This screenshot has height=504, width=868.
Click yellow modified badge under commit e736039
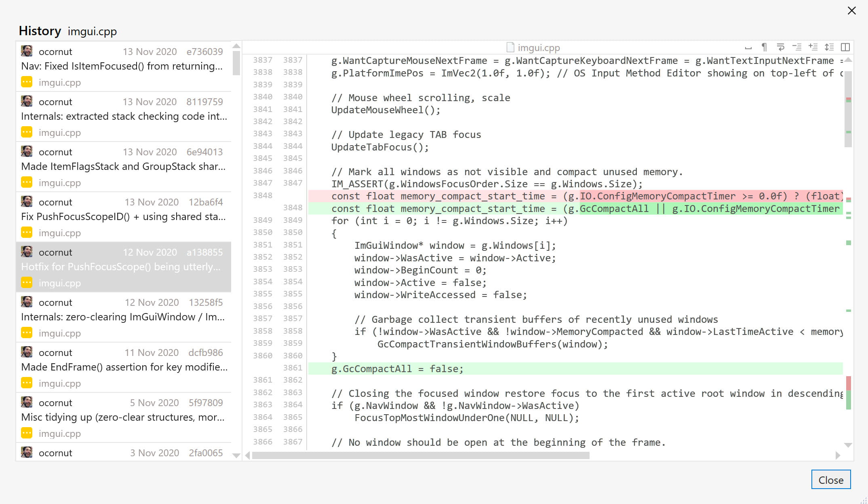tap(27, 82)
